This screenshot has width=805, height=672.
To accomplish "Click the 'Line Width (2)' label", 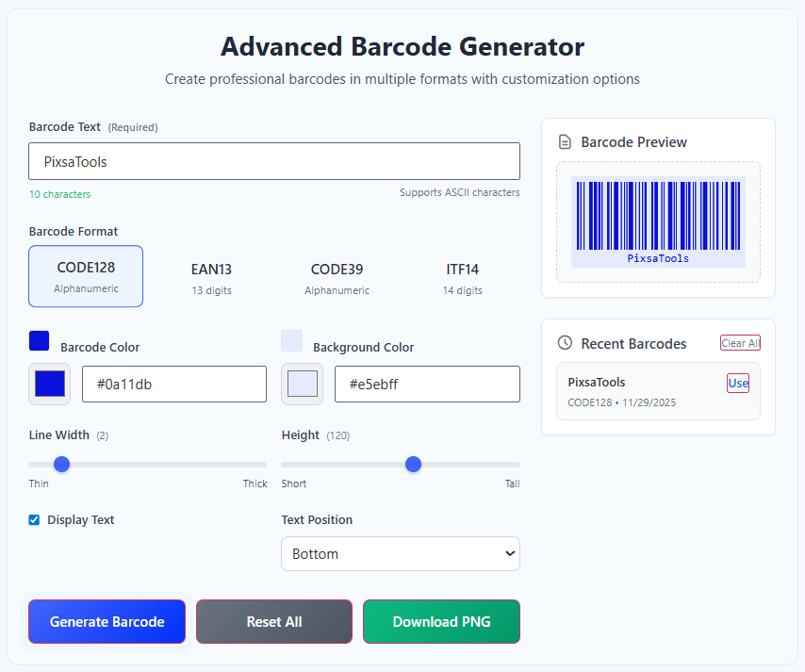I will (x=69, y=435).
